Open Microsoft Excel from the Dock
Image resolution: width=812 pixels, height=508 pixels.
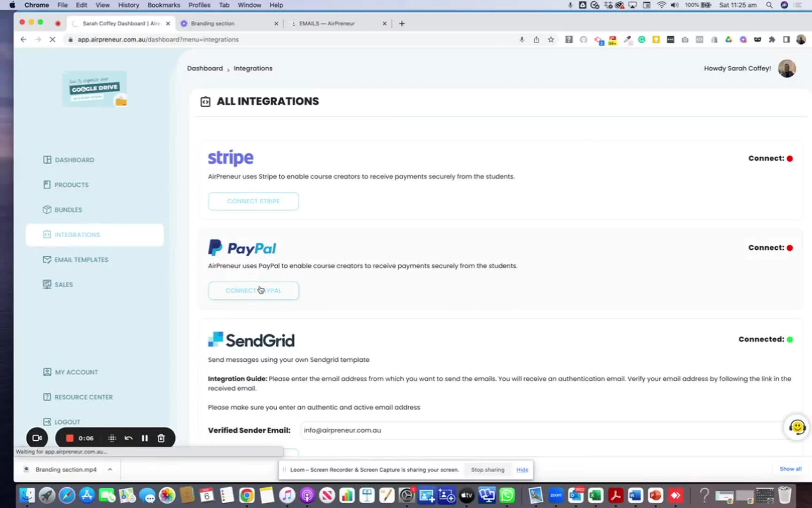click(596, 495)
